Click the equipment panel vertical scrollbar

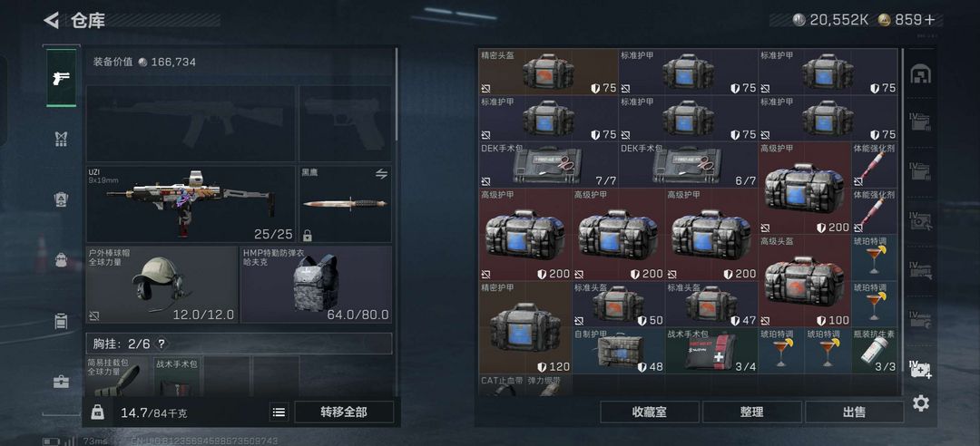pos(397,95)
